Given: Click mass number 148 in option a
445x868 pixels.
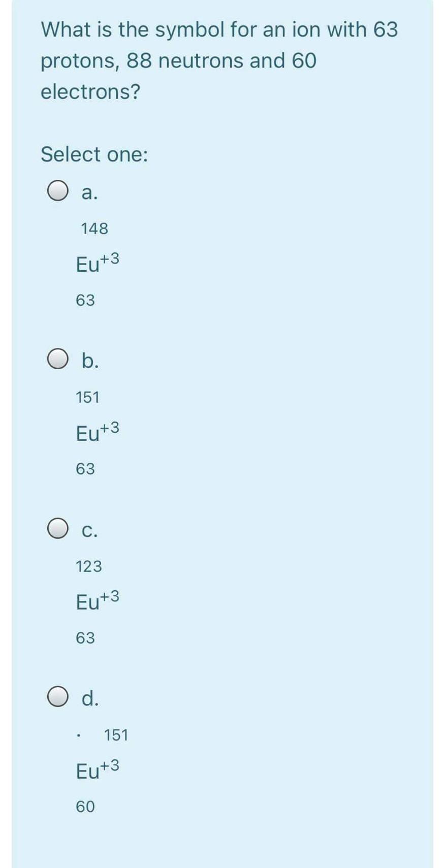Looking at the screenshot, I should pos(94,229).
